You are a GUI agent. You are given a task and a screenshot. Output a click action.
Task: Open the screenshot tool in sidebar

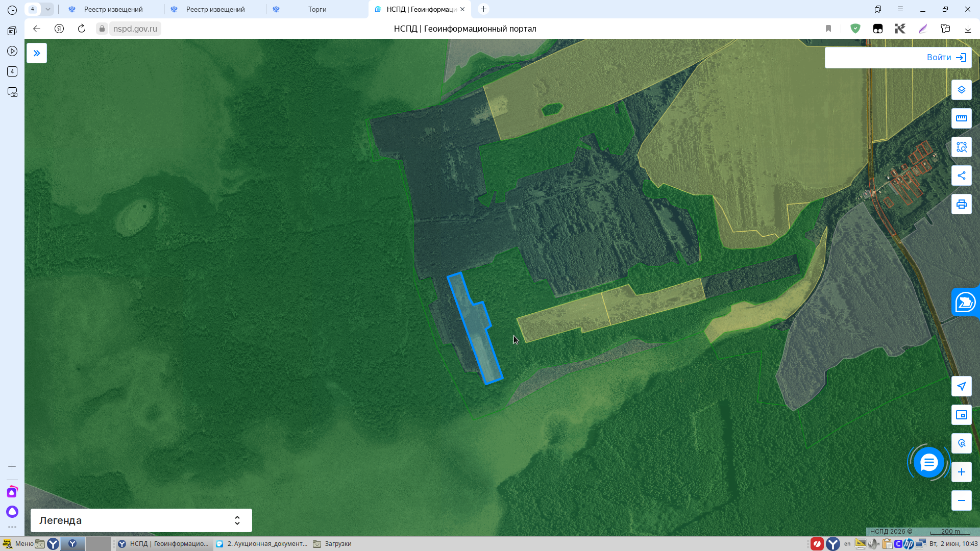[x=12, y=92]
